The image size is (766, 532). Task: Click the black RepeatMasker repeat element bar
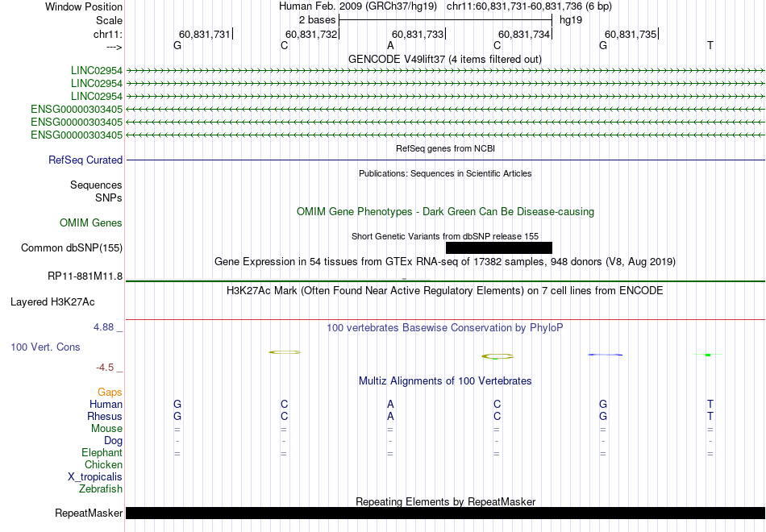pyautogui.click(x=445, y=513)
